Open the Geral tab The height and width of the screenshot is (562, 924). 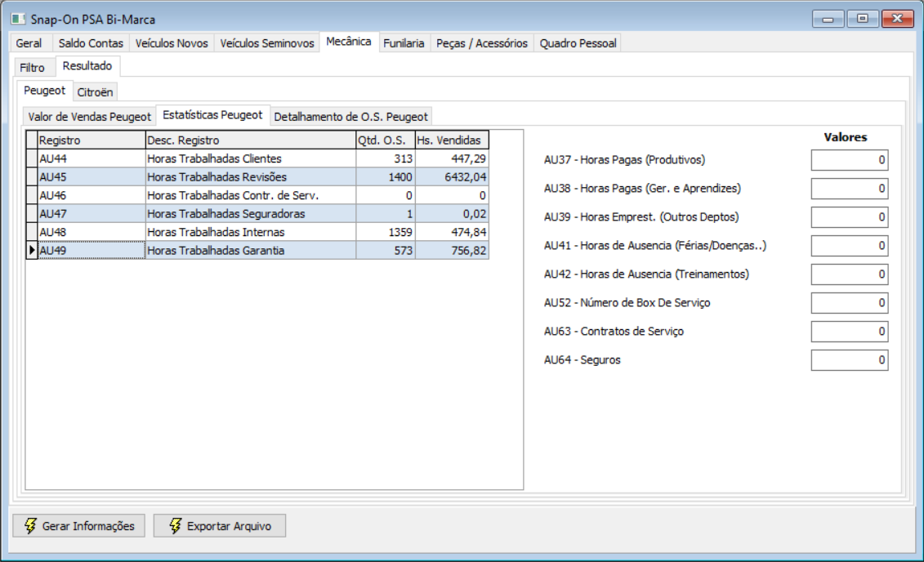point(29,43)
